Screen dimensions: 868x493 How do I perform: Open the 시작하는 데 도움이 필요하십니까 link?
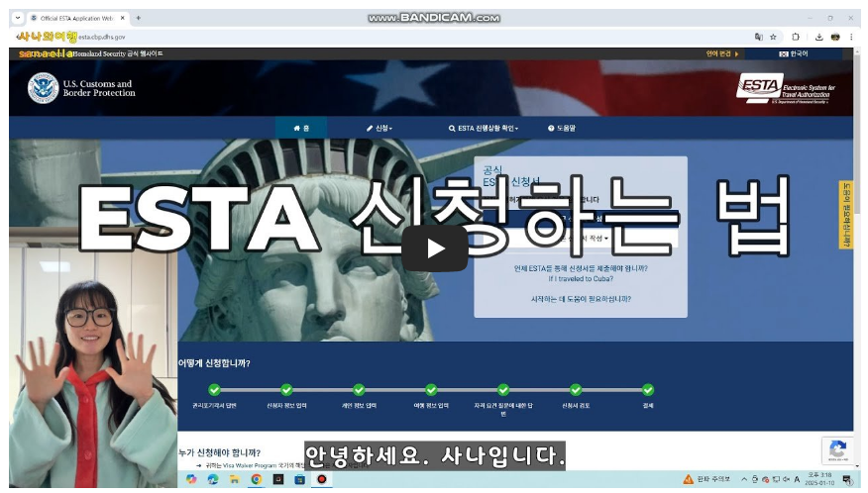click(x=581, y=299)
